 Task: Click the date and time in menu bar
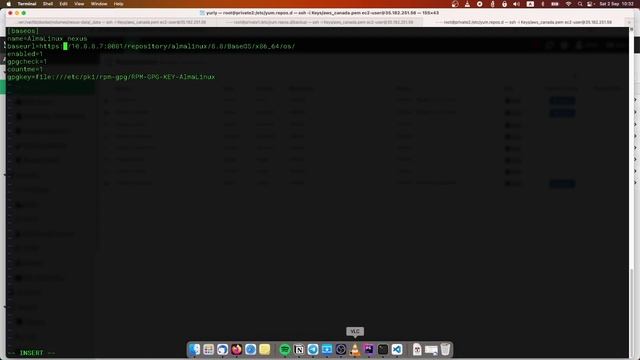[x=616, y=4]
